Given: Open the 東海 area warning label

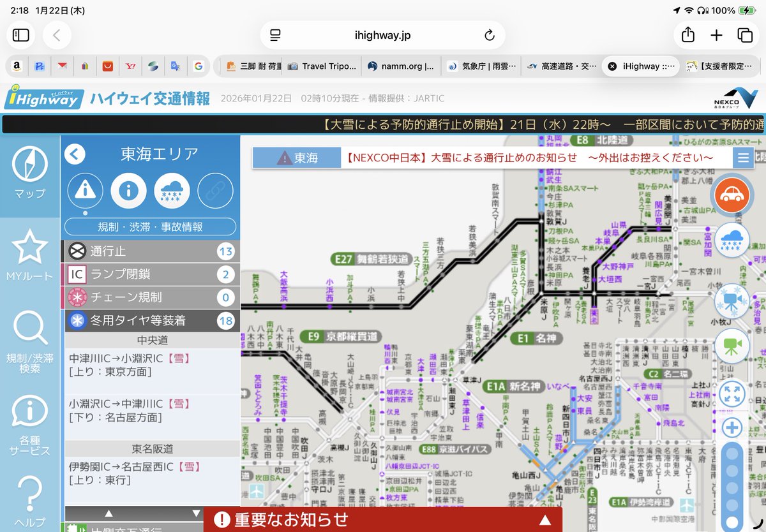Looking at the screenshot, I should point(297,158).
